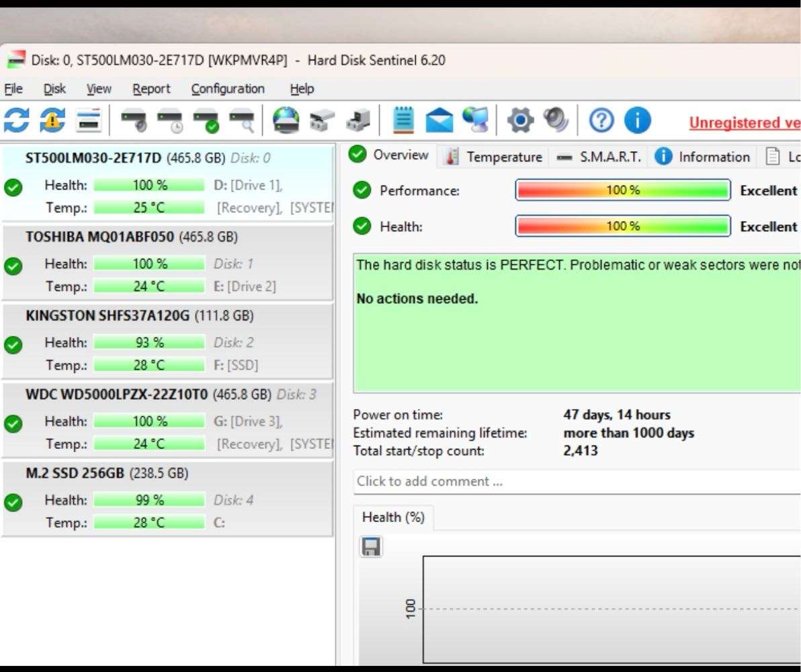Open the S.M.A.R.T. tab
The image size is (801, 672).
(x=603, y=157)
